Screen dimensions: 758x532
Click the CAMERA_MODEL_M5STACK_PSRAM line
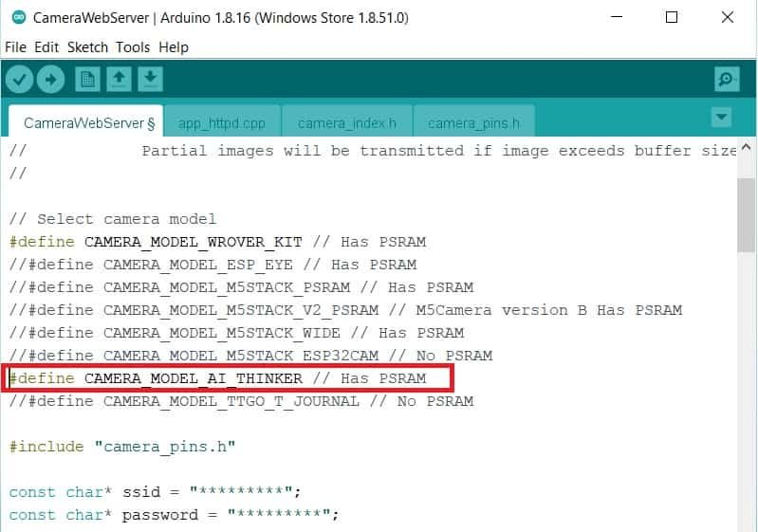(241, 287)
